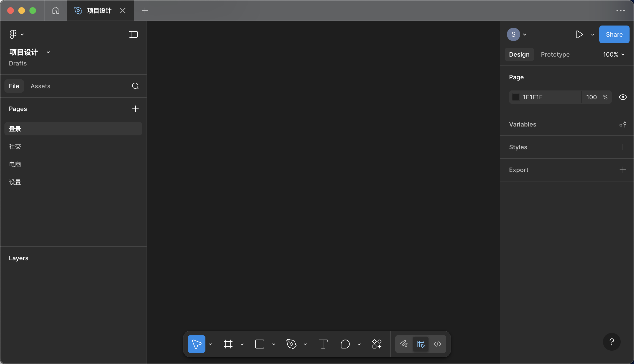Select the Frame tool in toolbar
The image size is (634, 364).
coord(228,344)
